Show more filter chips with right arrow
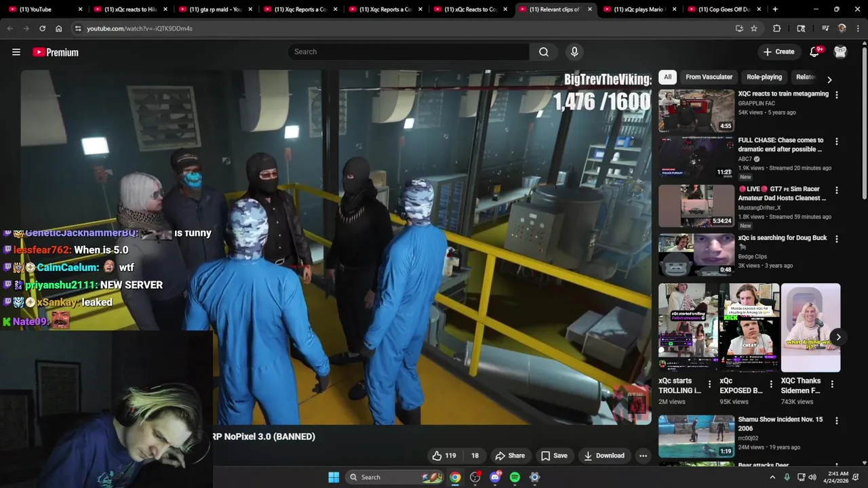Viewport: 868px width, 488px height. [x=829, y=79]
